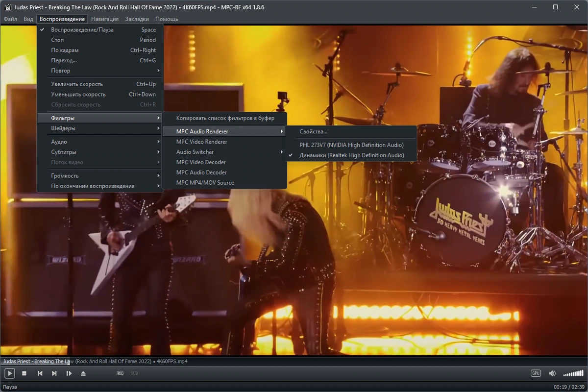Viewport: 588px width, 392px height.
Task: Open the Закладки menu
Action: [137, 19]
